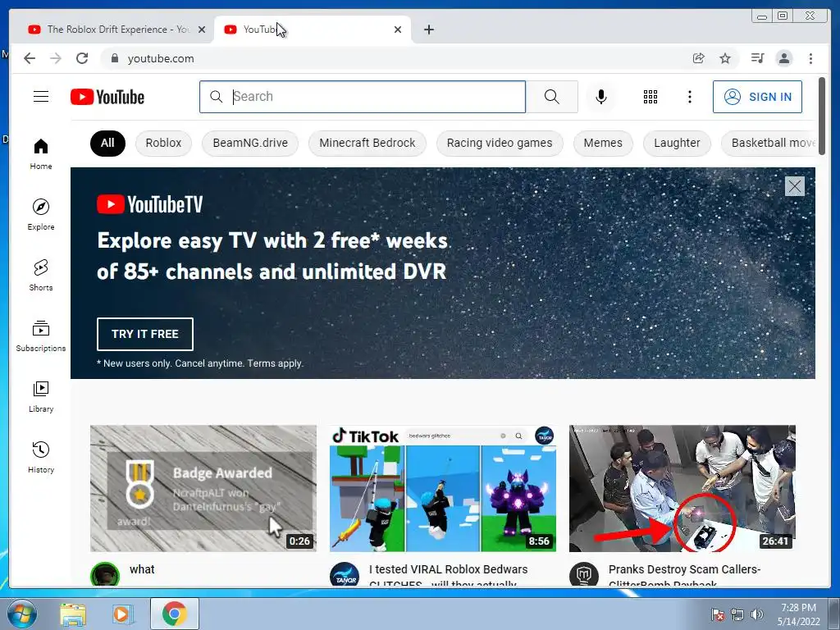Select the YouTube tab

click(x=311, y=30)
